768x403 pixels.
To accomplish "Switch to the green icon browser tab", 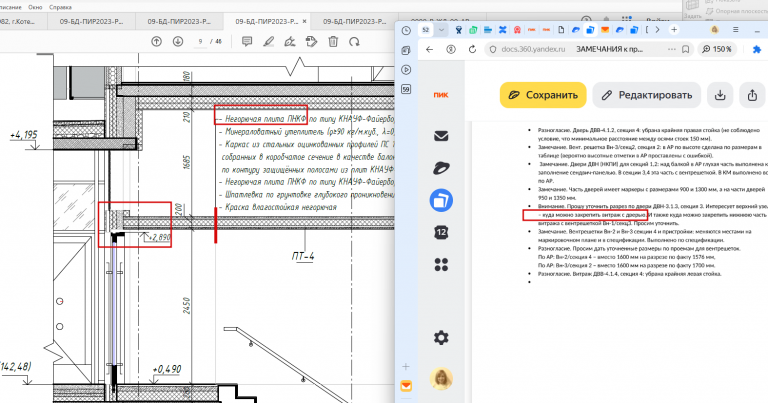I will (x=473, y=30).
